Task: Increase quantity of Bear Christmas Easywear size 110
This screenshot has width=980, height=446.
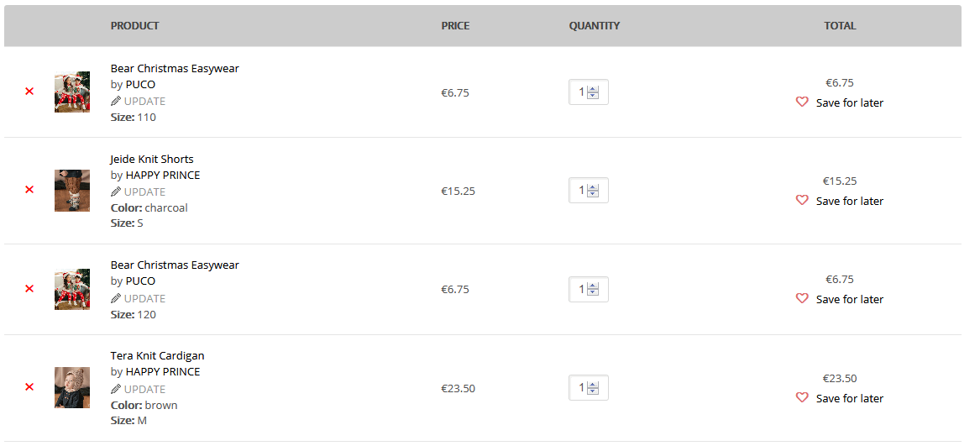Action: coord(593,89)
